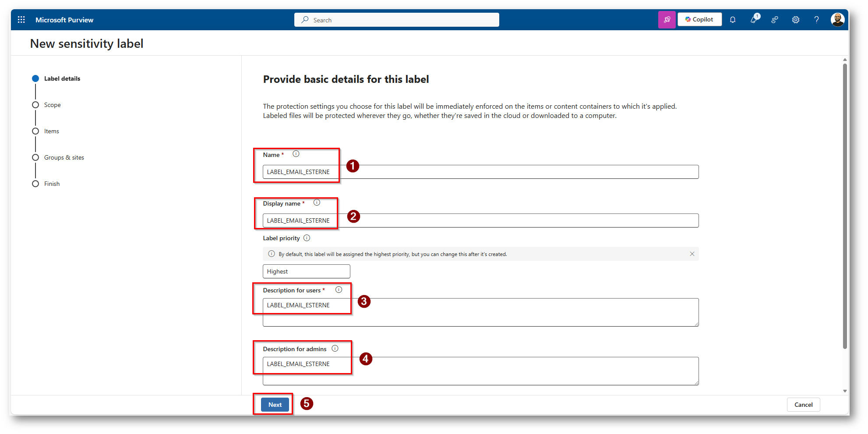This screenshot has height=434, width=868.
Task: Click into the Display name field
Action: click(480, 221)
